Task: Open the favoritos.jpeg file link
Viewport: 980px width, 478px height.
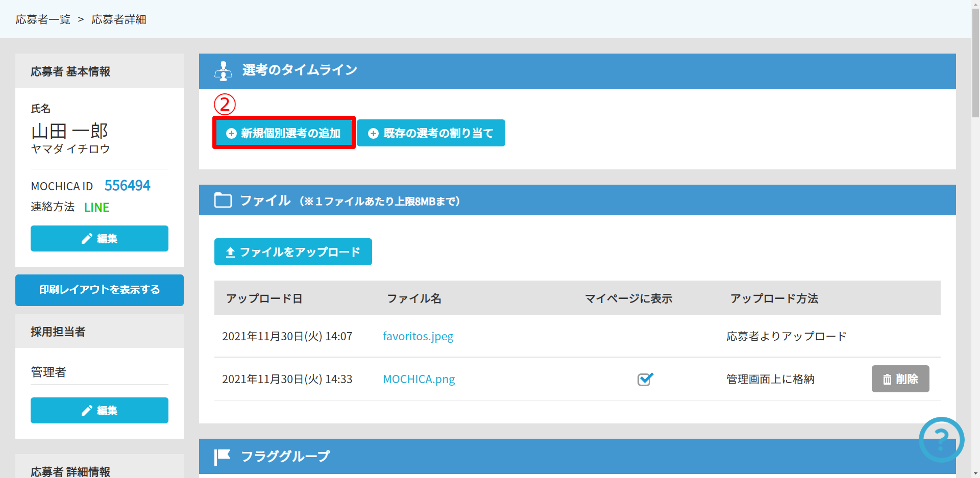Action: (x=418, y=336)
